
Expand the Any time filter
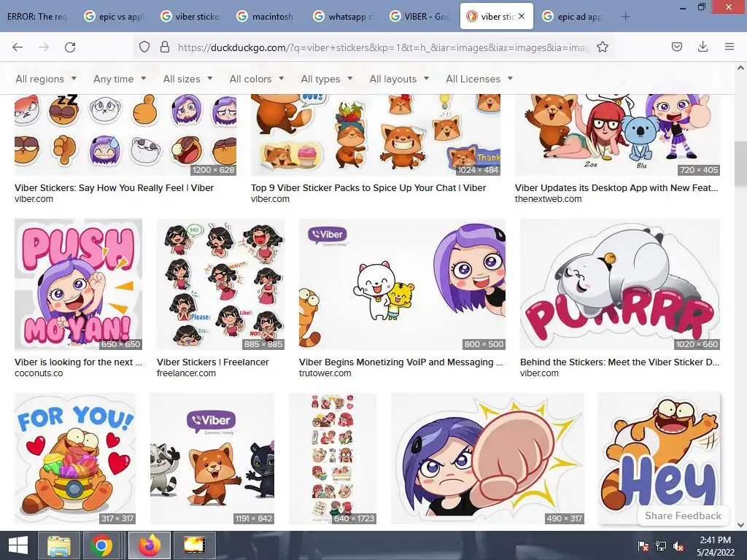[x=120, y=79]
